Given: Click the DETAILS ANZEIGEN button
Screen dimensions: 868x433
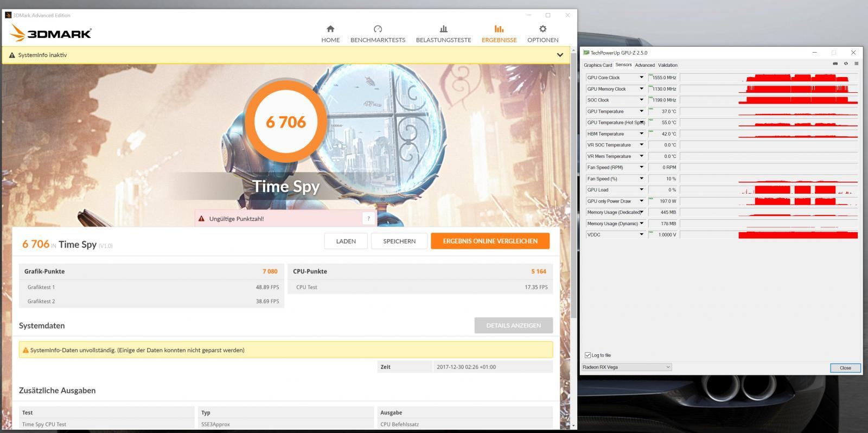Looking at the screenshot, I should [513, 325].
